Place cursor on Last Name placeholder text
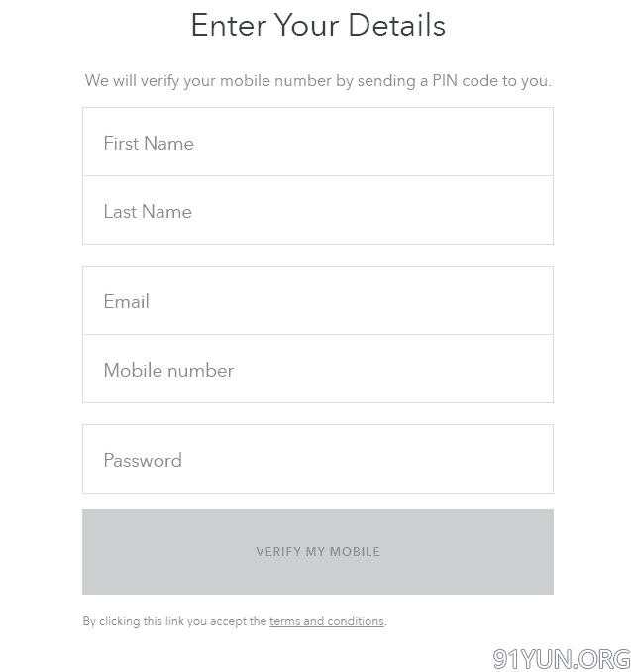 coord(148,212)
